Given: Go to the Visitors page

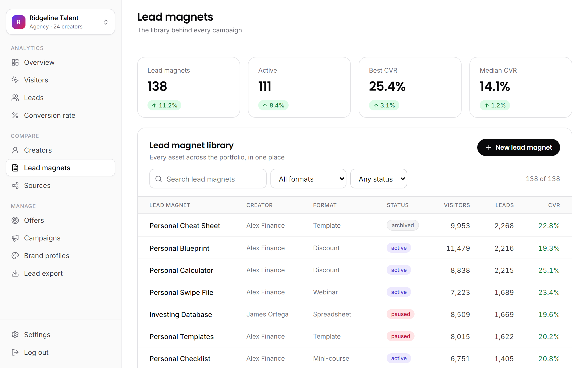Looking at the screenshot, I should 61,80.
